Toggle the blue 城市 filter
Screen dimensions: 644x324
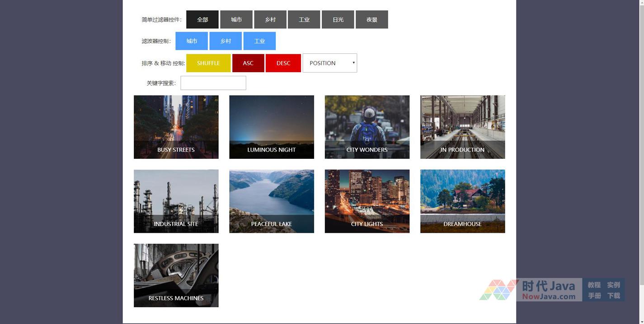point(192,41)
